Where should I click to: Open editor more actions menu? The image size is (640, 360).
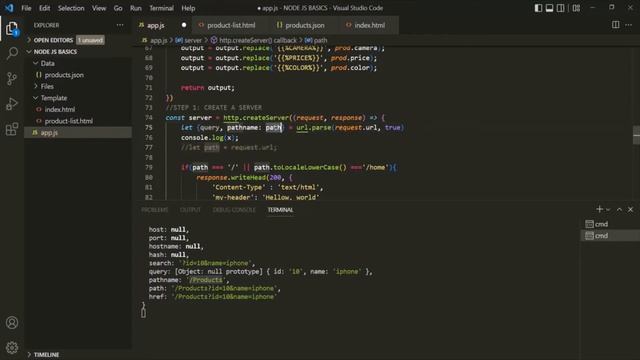[629, 25]
